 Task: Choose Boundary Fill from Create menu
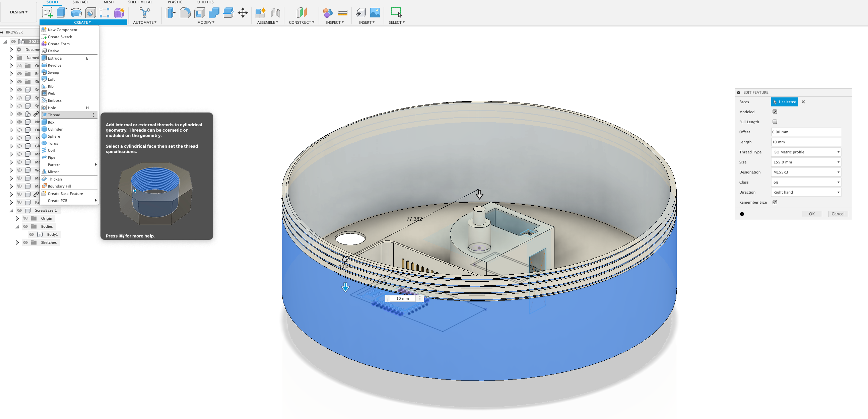click(69, 186)
